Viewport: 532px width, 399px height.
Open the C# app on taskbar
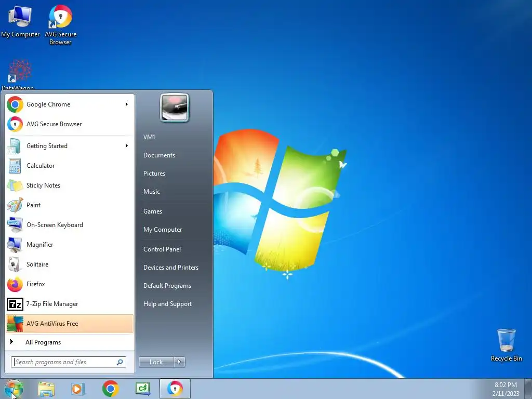point(143,389)
